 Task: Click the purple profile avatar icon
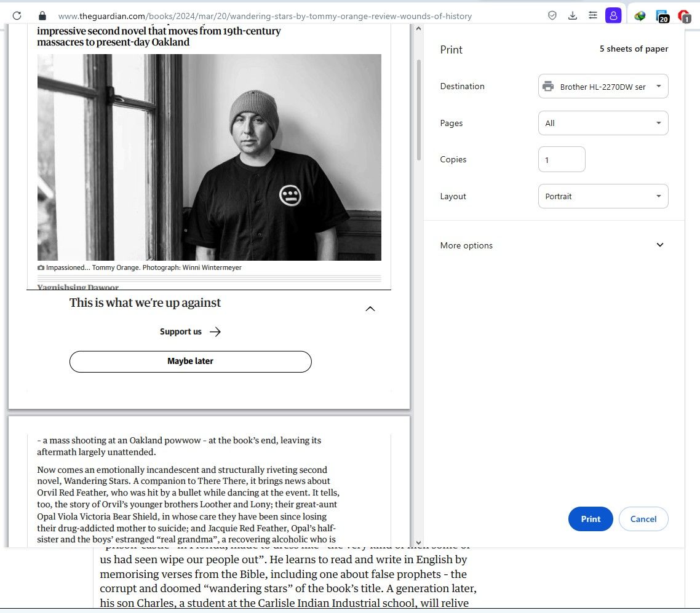[x=613, y=16]
